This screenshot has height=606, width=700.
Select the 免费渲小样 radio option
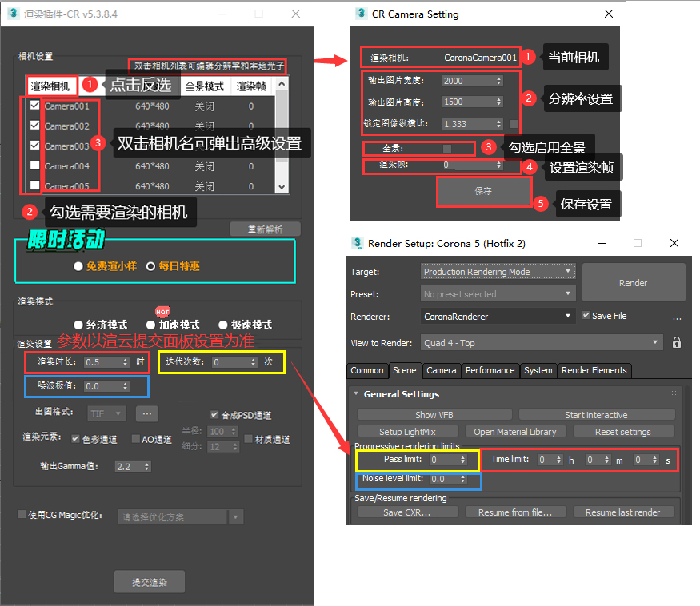[78, 266]
